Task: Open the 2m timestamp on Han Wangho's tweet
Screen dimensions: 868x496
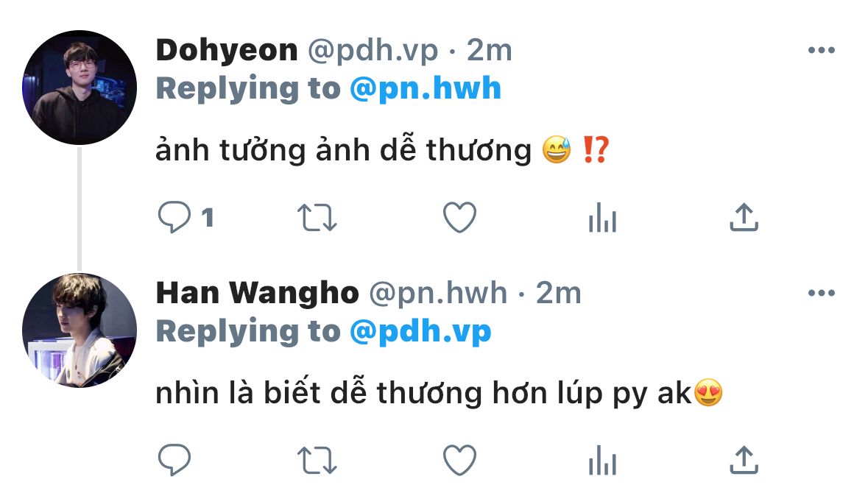Action: point(559,293)
